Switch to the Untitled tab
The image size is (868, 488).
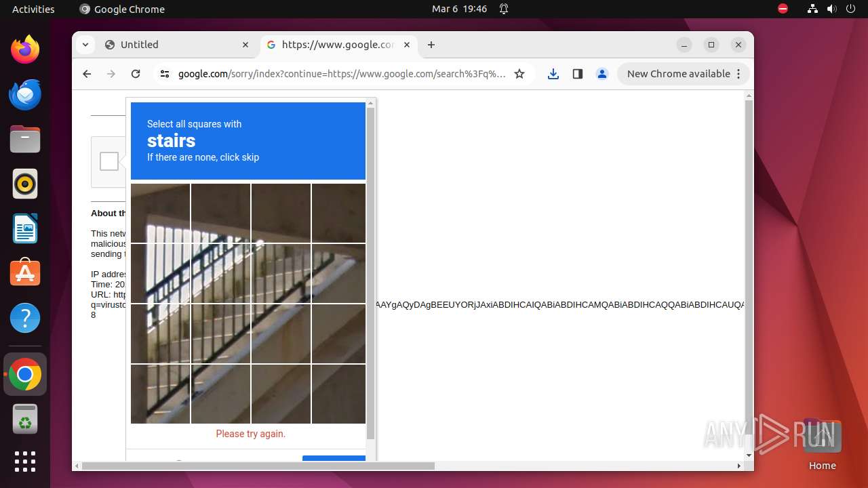[x=178, y=45]
